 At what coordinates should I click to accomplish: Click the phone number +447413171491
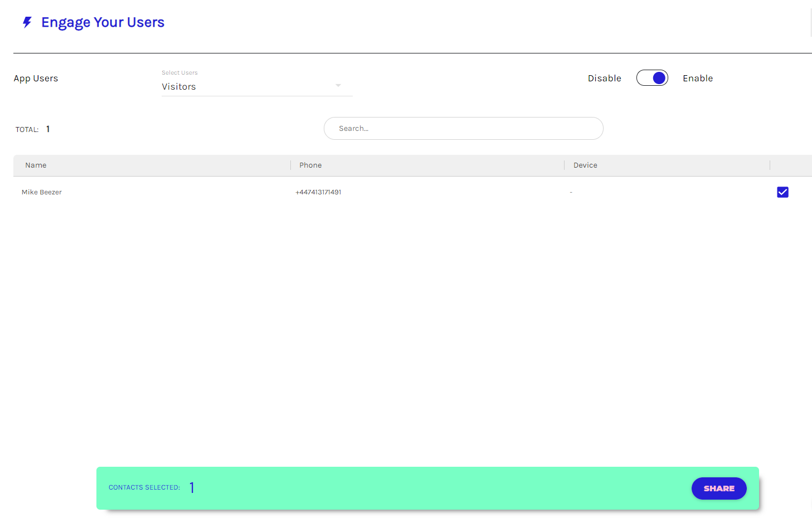(318, 192)
